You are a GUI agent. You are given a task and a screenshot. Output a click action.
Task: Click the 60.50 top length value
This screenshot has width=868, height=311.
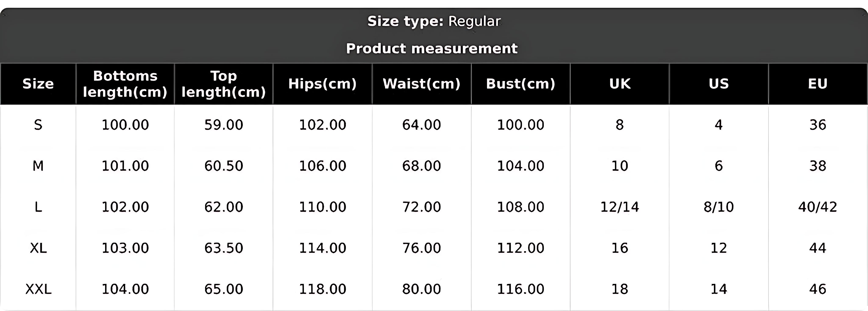pos(224,166)
